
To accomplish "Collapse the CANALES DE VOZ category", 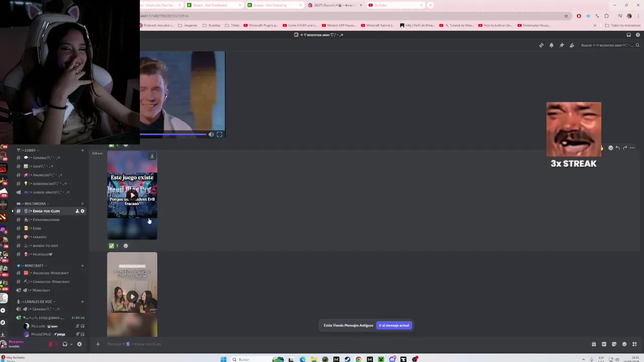I will (36, 302).
